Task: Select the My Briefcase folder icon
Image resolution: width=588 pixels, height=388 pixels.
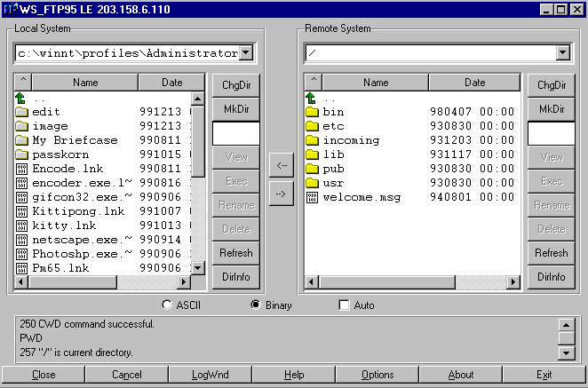Action: point(21,140)
